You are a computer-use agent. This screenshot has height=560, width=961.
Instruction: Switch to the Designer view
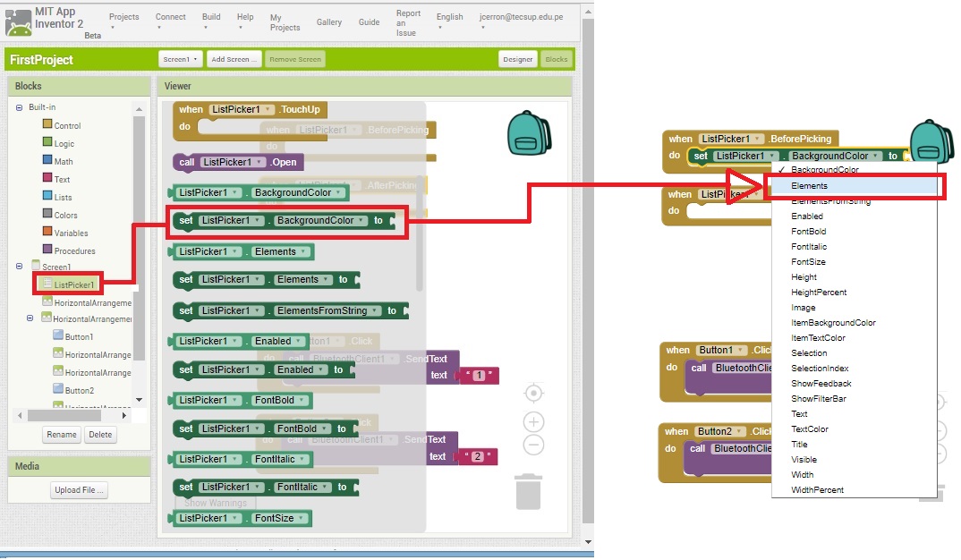(x=518, y=59)
